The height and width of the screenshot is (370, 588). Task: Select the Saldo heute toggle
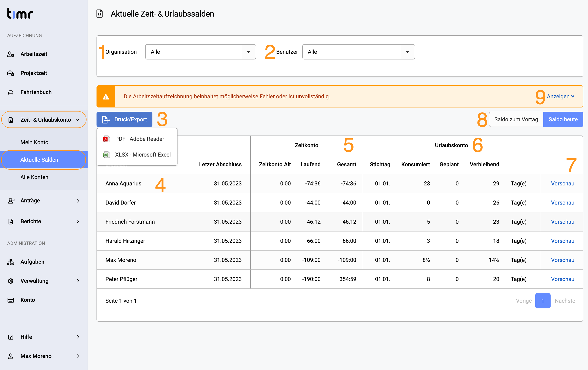[x=563, y=119]
